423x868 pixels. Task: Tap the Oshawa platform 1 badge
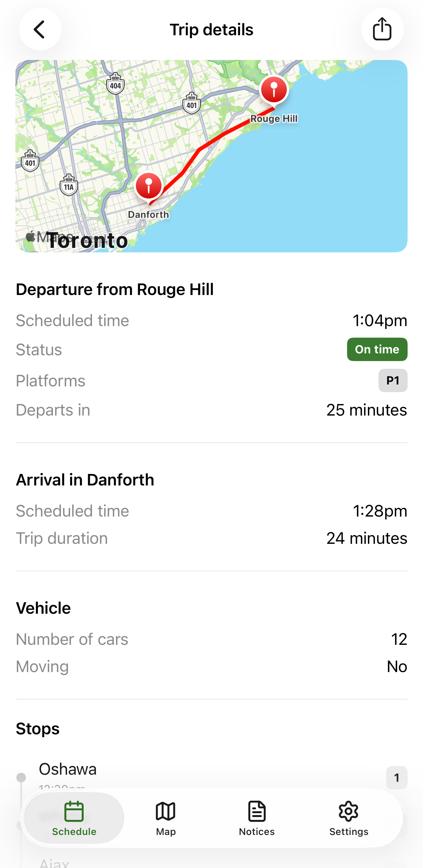[x=396, y=778]
